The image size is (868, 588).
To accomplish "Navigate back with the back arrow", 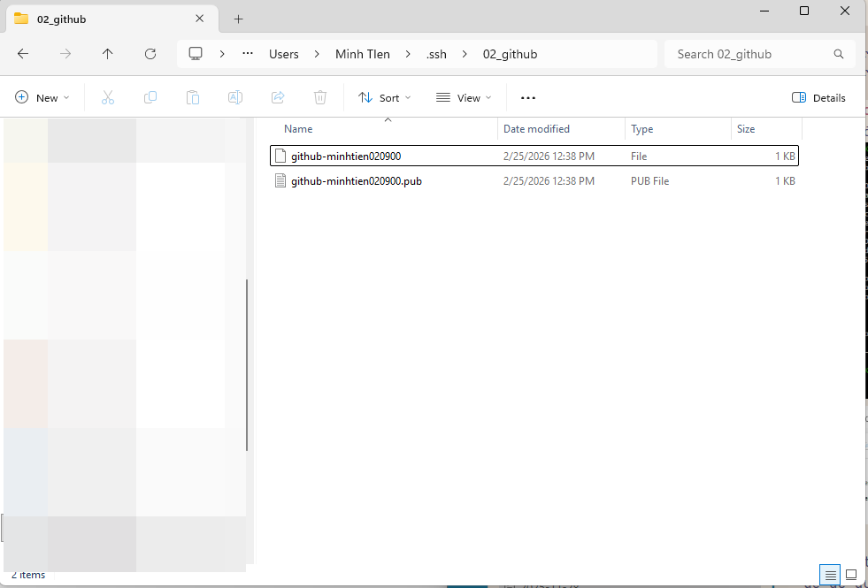I will pos(23,54).
